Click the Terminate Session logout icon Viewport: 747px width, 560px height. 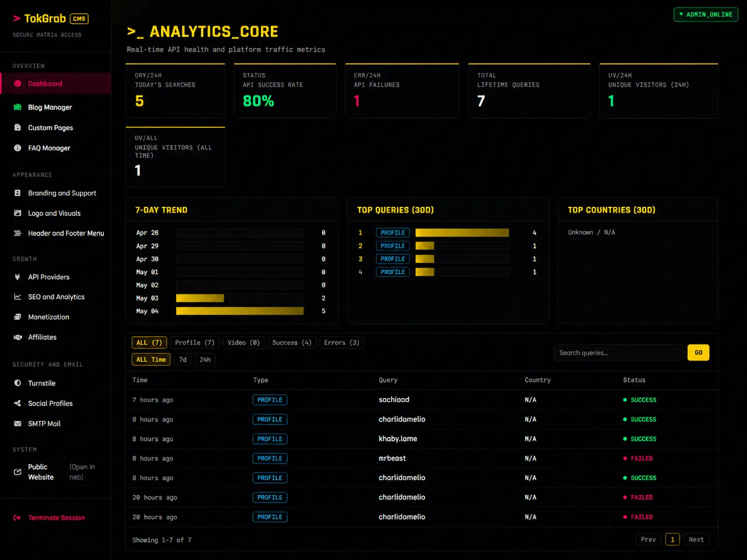tap(18, 518)
